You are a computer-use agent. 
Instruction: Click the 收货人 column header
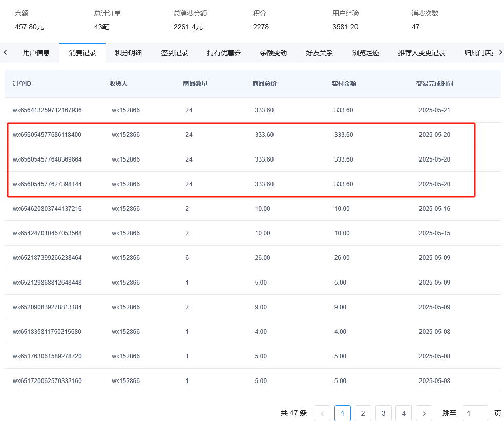point(118,84)
